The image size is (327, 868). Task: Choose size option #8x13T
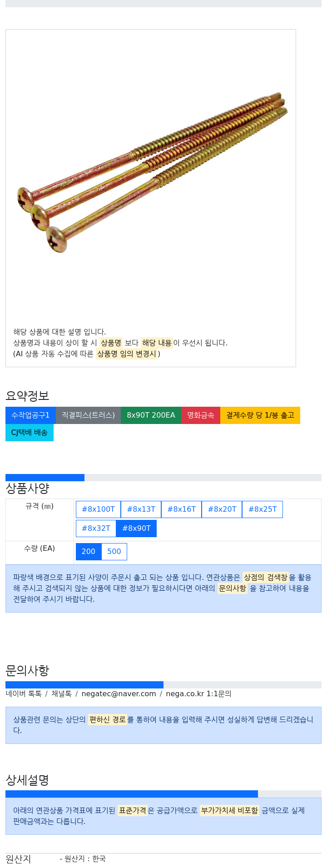click(x=141, y=509)
